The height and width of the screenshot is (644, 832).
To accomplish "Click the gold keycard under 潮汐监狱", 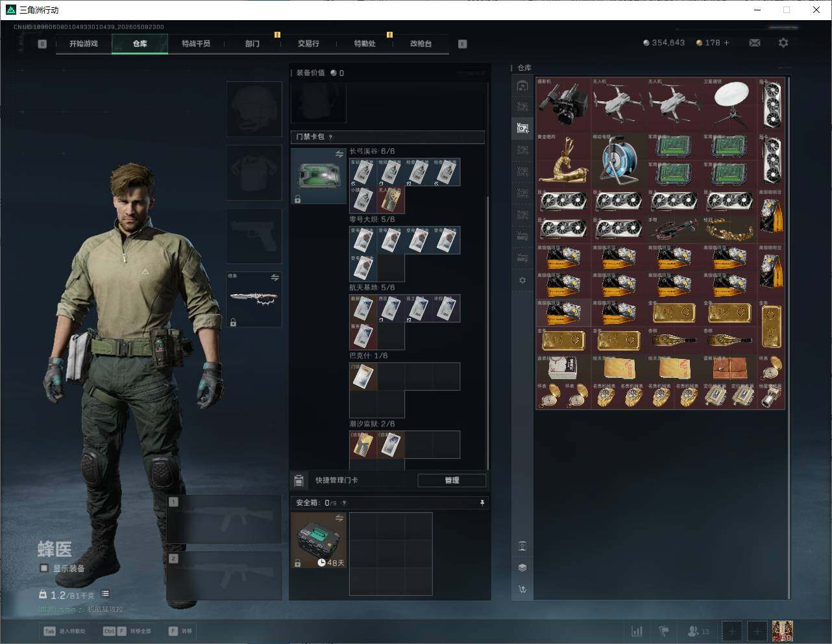I will pos(363,445).
